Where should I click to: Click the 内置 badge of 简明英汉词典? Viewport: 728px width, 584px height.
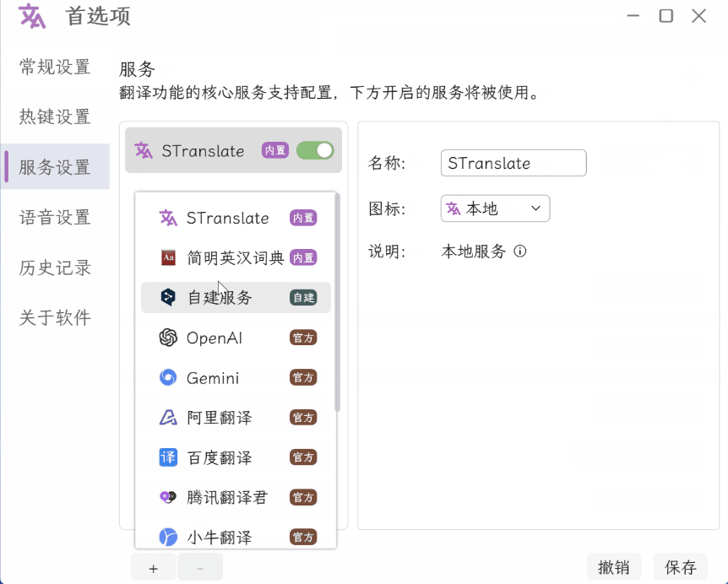coord(303,257)
